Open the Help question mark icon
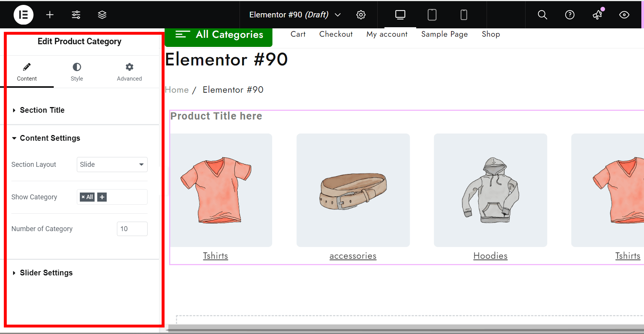 [x=569, y=15]
